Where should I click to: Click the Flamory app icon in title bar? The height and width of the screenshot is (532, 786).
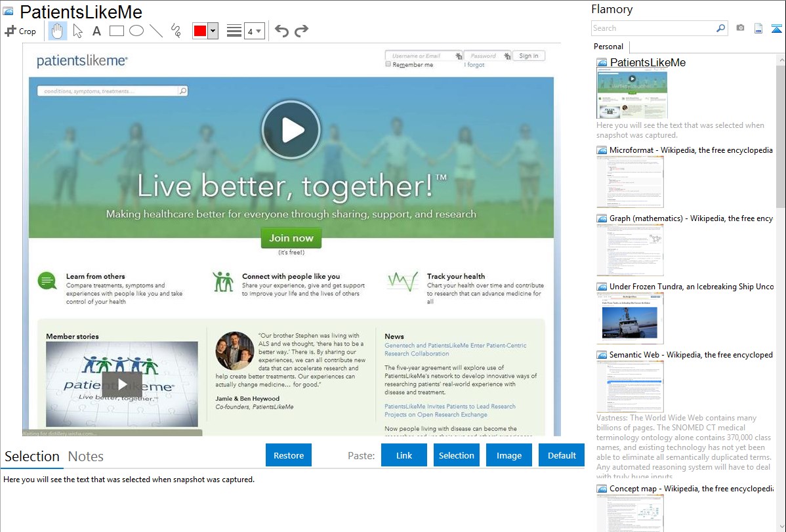pyautogui.click(x=8, y=11)
